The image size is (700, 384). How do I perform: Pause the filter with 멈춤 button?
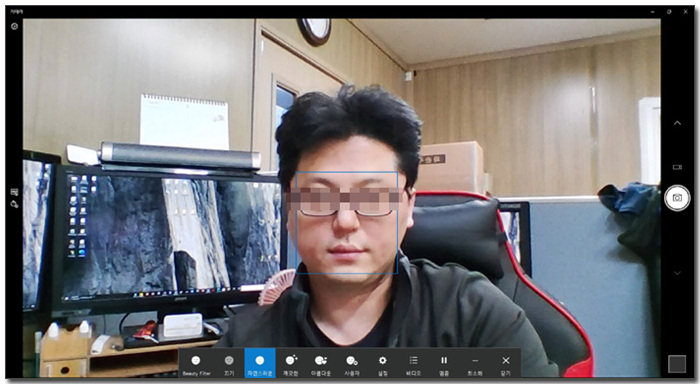click(x=444, y=364)
